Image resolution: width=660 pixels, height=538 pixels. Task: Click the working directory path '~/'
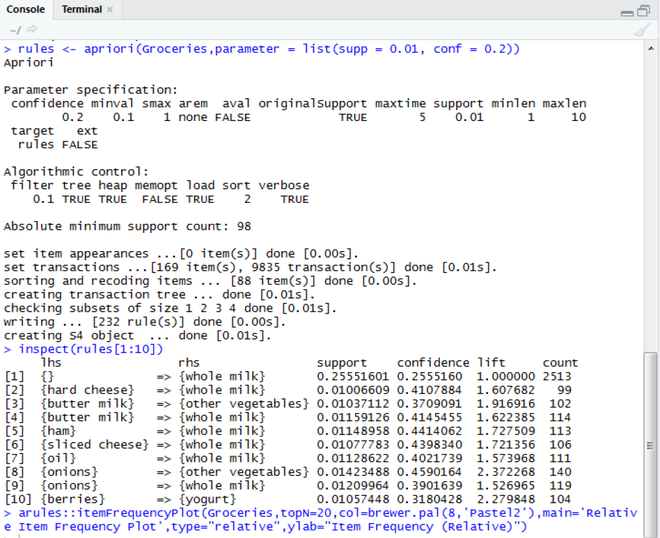point(15,30)
